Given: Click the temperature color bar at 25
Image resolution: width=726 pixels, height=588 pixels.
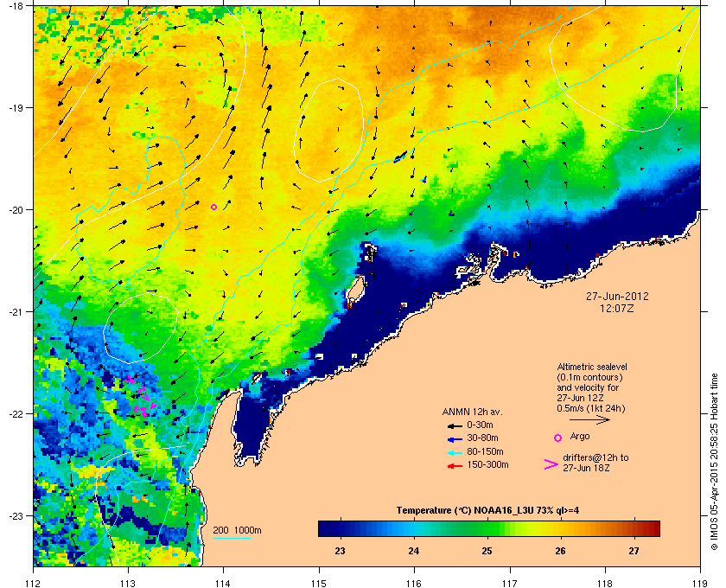Looking at the screenshot, I should point(487,528).
